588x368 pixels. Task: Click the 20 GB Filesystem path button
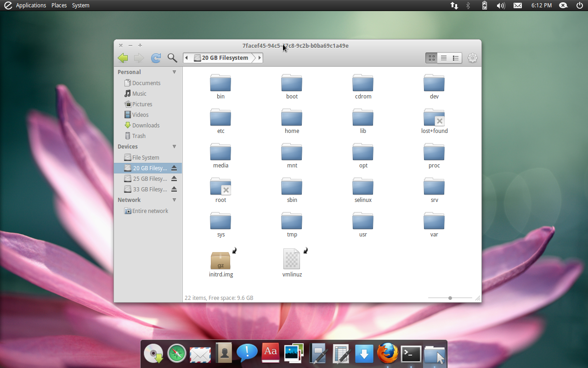point(221,58)
